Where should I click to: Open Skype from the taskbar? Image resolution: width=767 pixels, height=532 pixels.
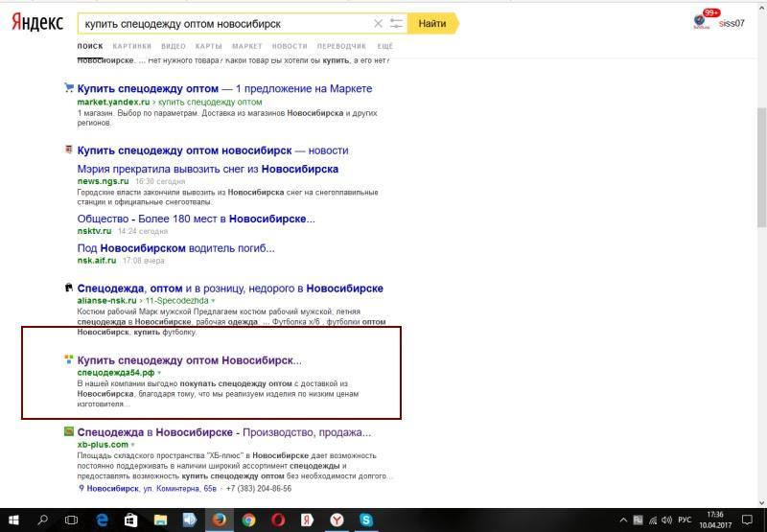pyautogui.click(x=366, y=520)
